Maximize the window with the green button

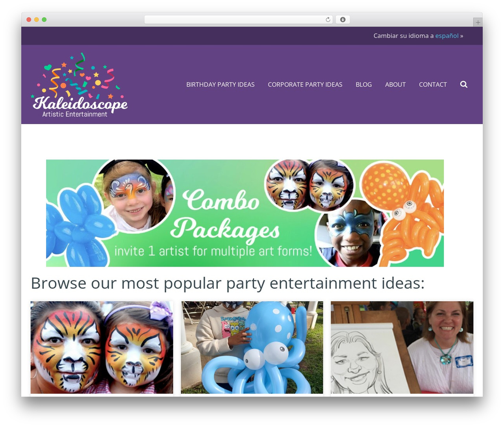[x=44, y=20]
